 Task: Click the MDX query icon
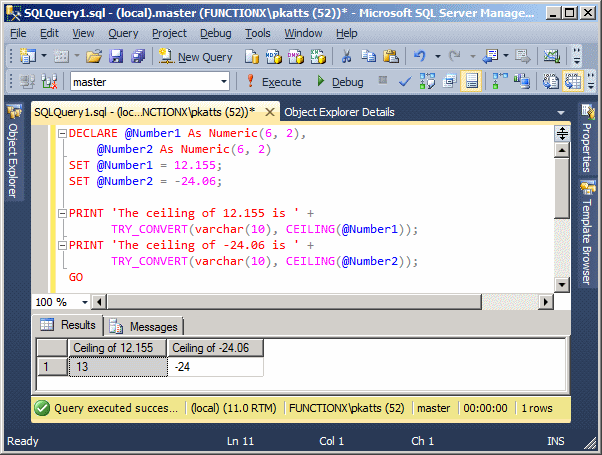click(x=274, y=56)
